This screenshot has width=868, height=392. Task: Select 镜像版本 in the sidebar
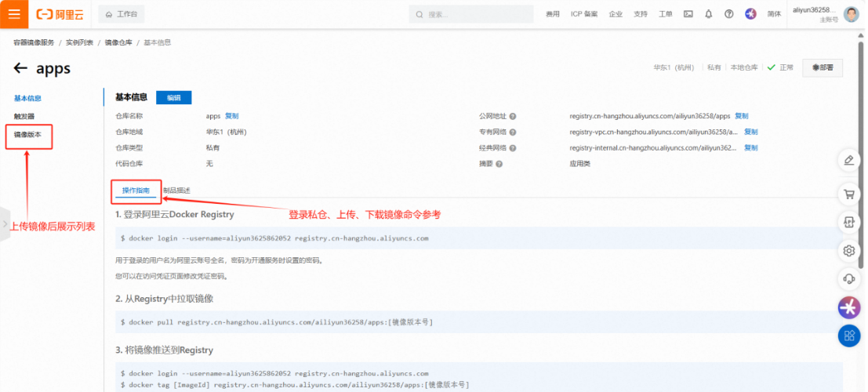tap(27, 135)
